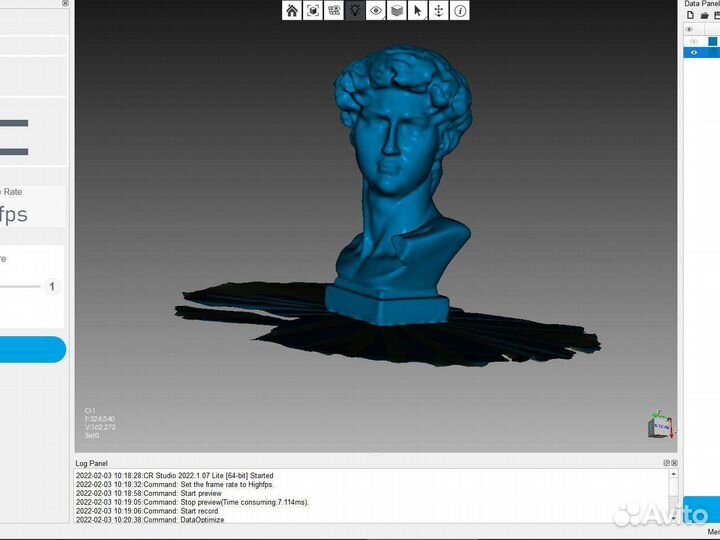Click the 'Data Panel' title label
720x540 pixels.
click(x=702, y=4)
